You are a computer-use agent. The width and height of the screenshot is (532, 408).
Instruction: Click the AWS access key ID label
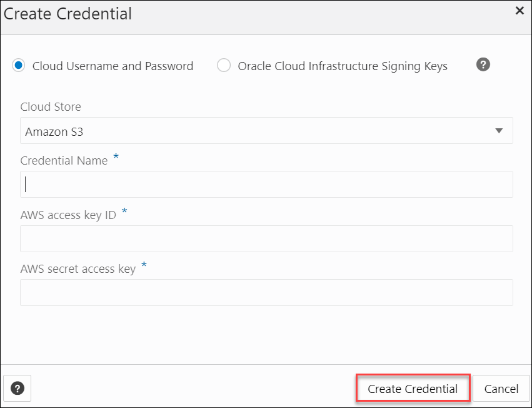pyautogui.click(x=67, y=215)
